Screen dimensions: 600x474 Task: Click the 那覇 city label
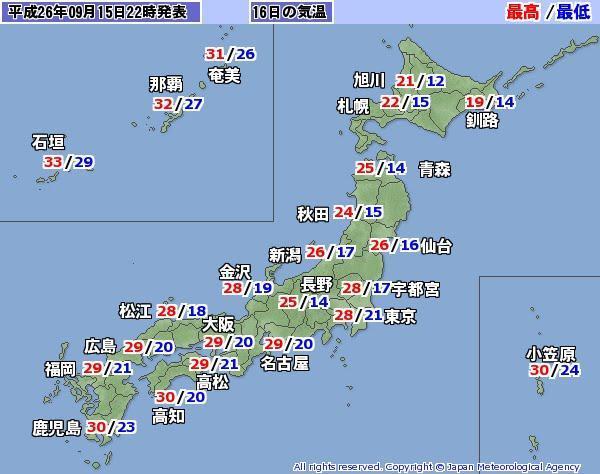[165, 83]
